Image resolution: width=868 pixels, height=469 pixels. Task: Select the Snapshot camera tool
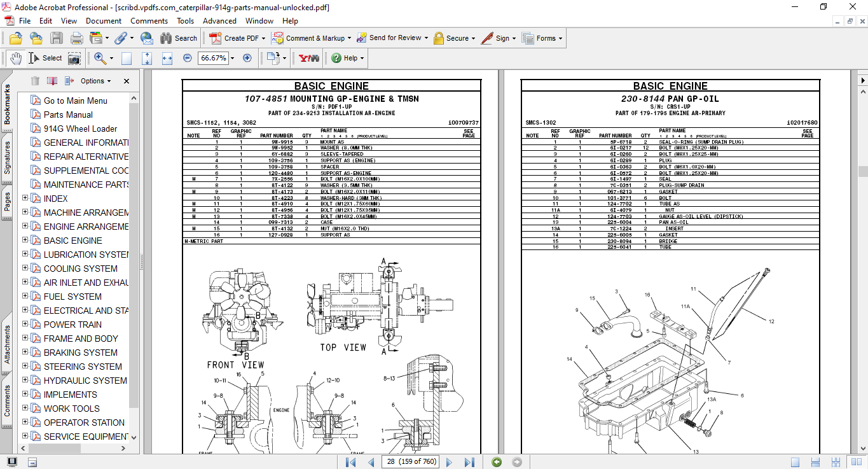pyautogui.click(x=74, y=59)
